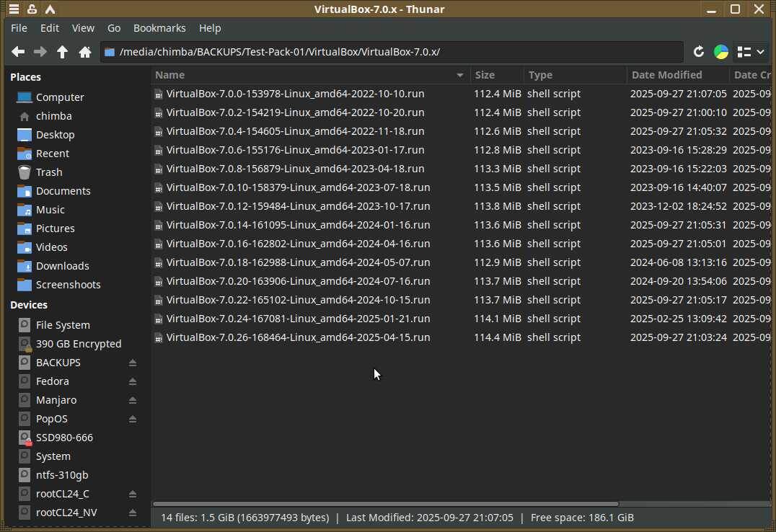The image size is (776, 532).
Task: Select VirtualBox-7.0.16-162802 file
Action: [x=298, y=244]
